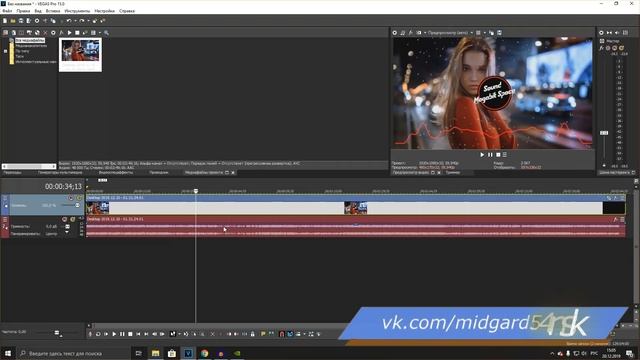Toggle loop playback in transport bar
Image resolution: width=640 pixels, height=360 pixels.
click(x=98, y=334)
